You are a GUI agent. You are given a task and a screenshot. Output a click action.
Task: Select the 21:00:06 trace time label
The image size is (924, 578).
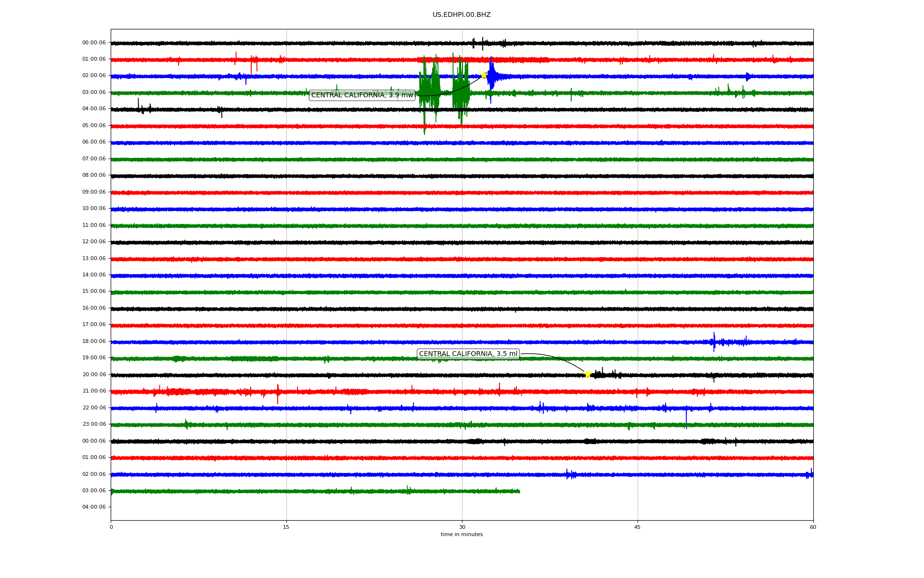[x=94, y=391]
